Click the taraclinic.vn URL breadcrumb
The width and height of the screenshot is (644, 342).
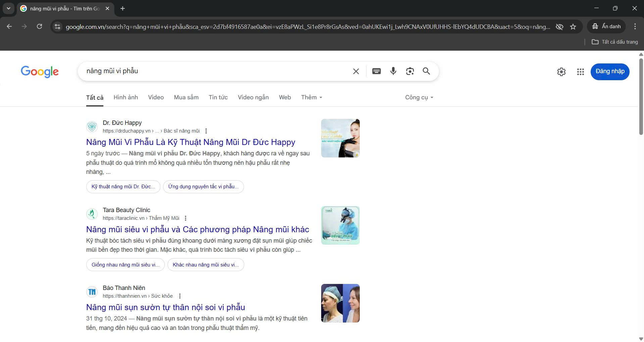(141, 218)
